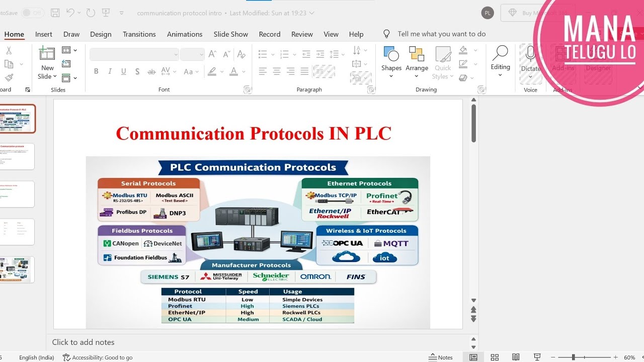644x362 pixels.
Task: Click the Increase List Level indent icon
Action: 320,54
